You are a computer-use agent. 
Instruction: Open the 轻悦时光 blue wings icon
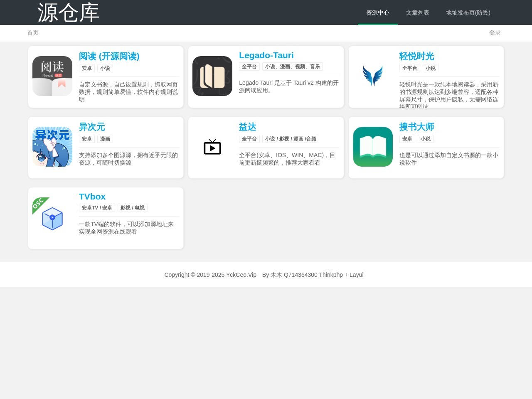coord(373,76)
